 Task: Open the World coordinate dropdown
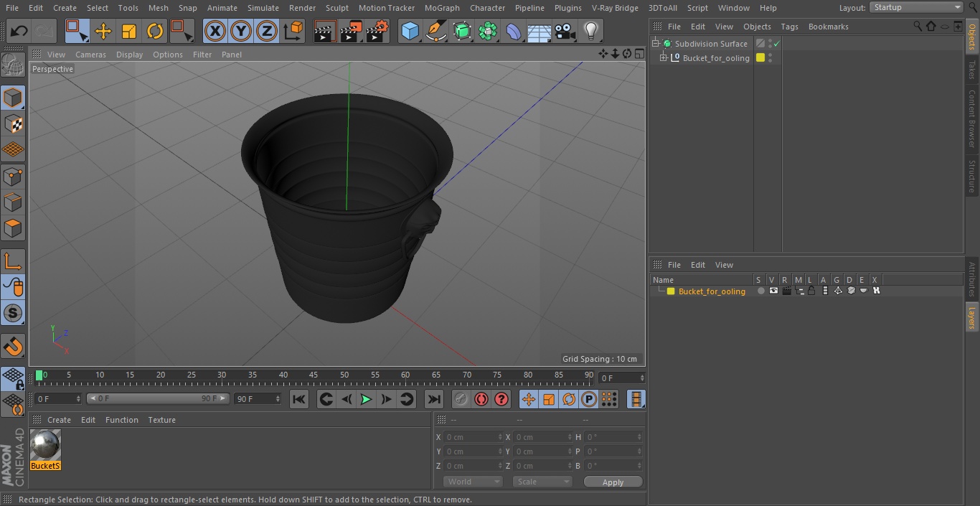coord(473,482)
